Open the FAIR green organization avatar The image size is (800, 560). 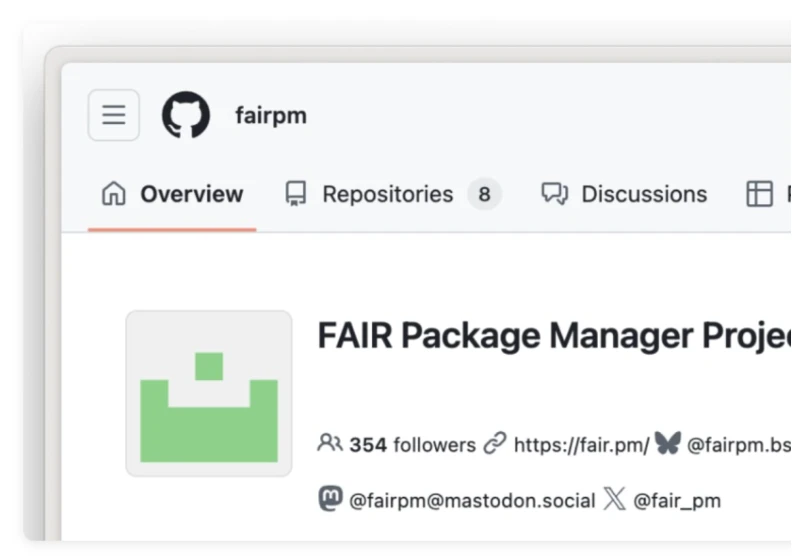tap(209, 393)
